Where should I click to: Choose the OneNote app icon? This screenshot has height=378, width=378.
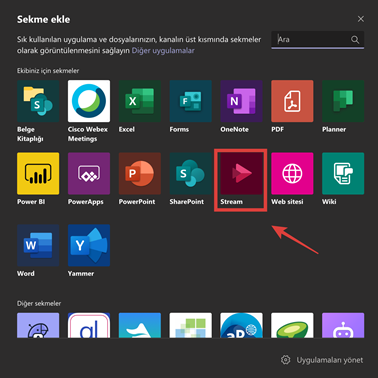pyautogui.click(x=241, y=101)
